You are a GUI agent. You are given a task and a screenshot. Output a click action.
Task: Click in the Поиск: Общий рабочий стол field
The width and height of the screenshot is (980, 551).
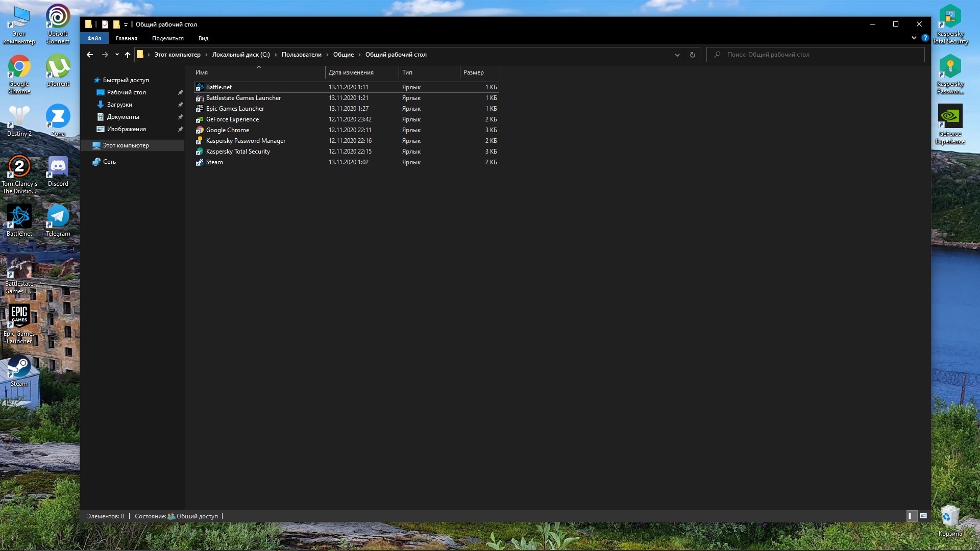815,55
